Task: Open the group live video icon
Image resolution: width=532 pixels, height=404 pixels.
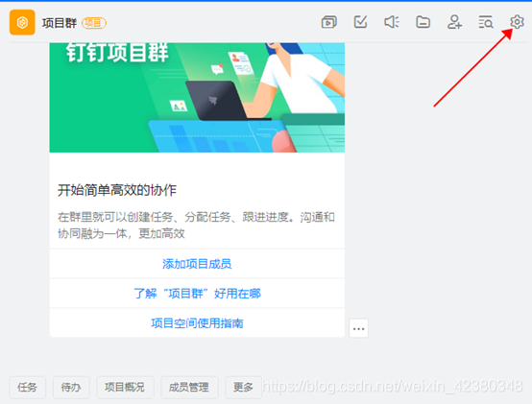Action: pos(328,22)
